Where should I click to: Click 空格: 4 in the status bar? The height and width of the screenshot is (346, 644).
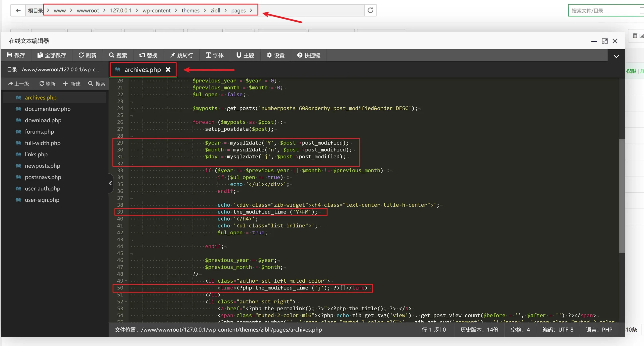tap(520, 330)
